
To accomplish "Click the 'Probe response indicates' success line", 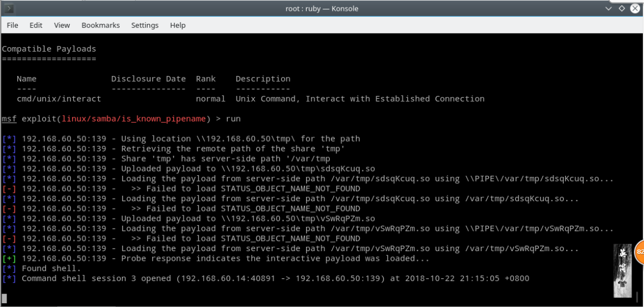I will pyautogui.click(x=216, y=258).
